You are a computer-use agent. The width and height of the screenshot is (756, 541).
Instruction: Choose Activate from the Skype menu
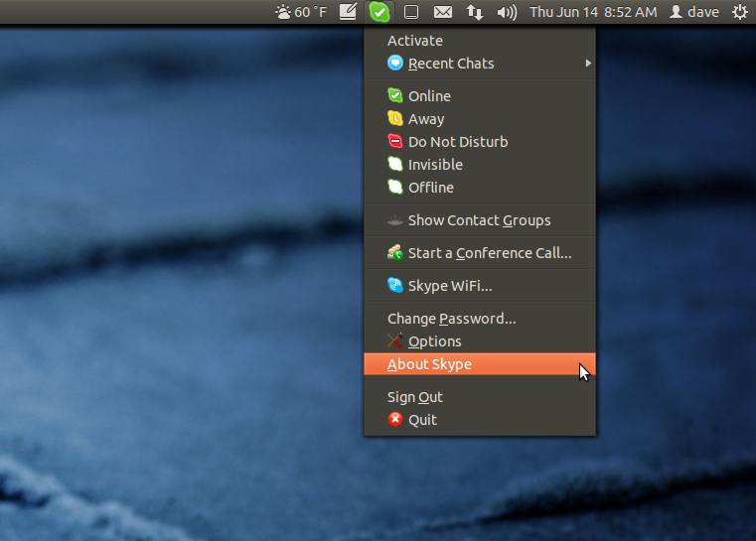pyautogui.click(x=480, y=41)
